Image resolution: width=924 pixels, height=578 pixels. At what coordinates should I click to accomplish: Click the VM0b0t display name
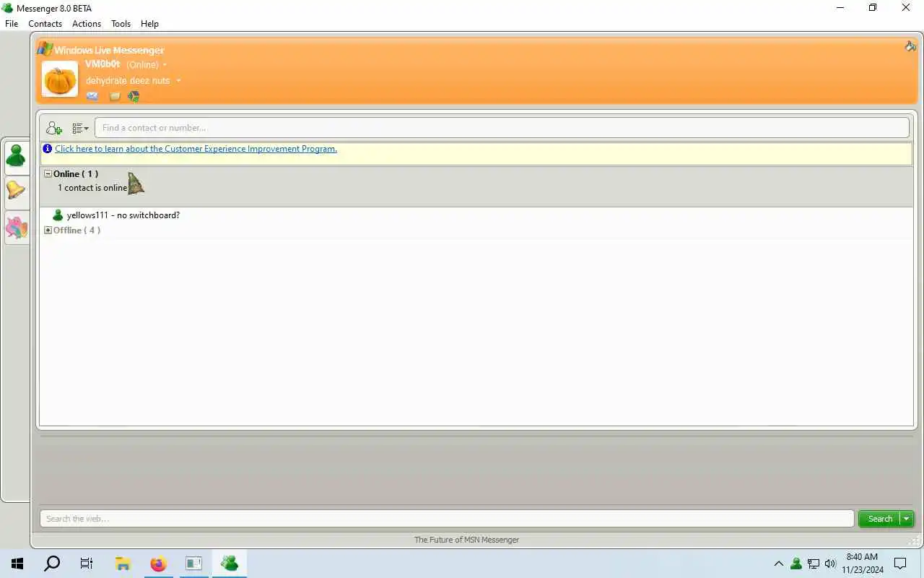pyautogui.click(x=103, y=64)
